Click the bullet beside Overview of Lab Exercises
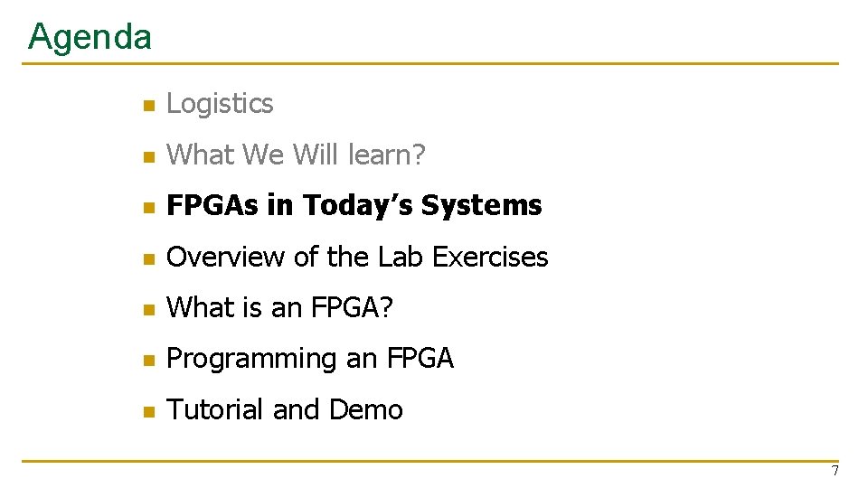 pyautogui.click(x=149, y=259)
